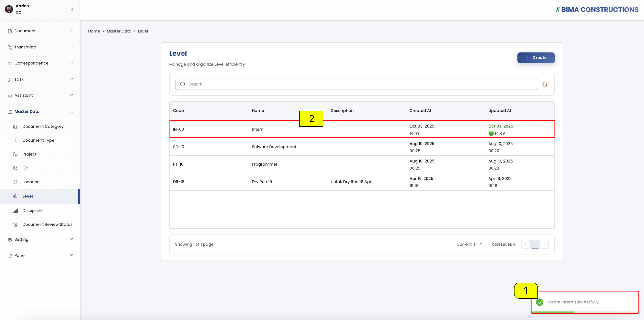644x320 pixels.
Task: Select page 1 in pagination
Action: pyautogui.click(x=535, y=244)
